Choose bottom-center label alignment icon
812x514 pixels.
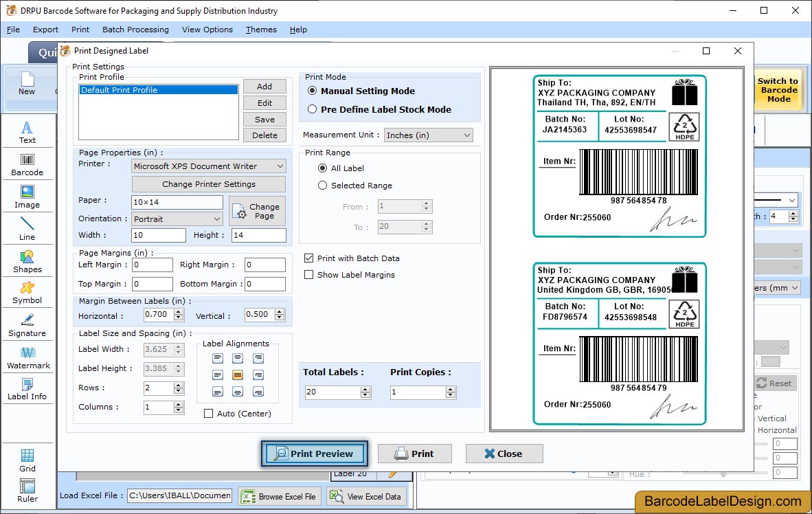[x=238, y=392]
